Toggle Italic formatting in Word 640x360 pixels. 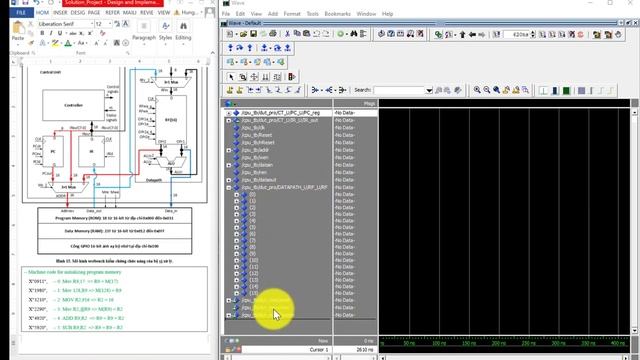point(51,33)
